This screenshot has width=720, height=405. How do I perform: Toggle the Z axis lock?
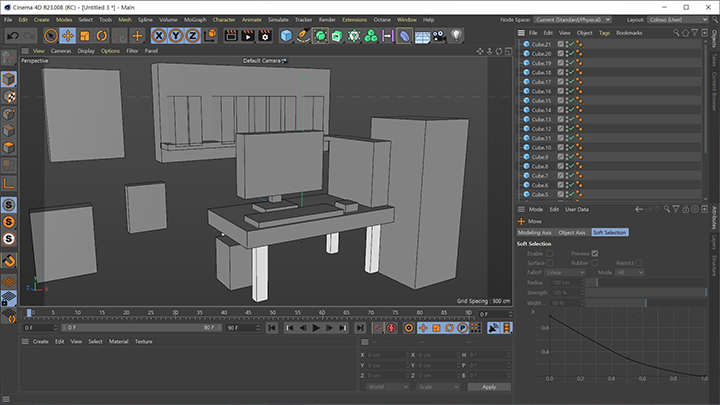pos(193,36)
